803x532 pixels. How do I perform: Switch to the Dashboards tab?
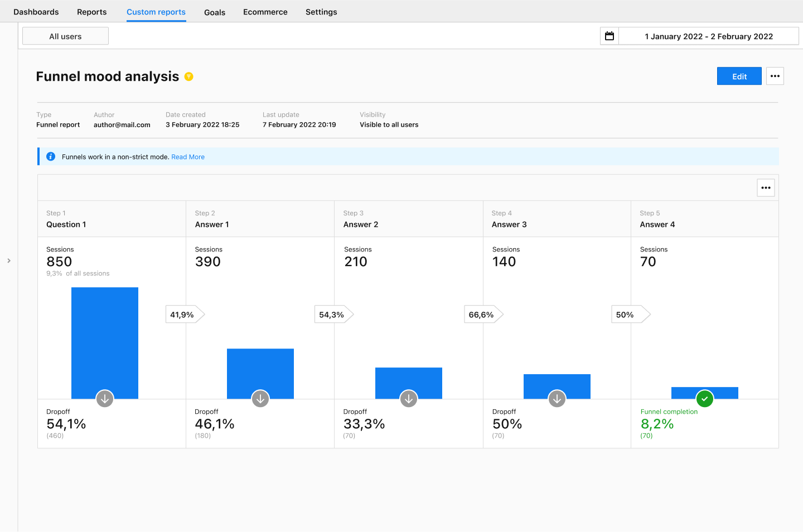tap(36, 12)
